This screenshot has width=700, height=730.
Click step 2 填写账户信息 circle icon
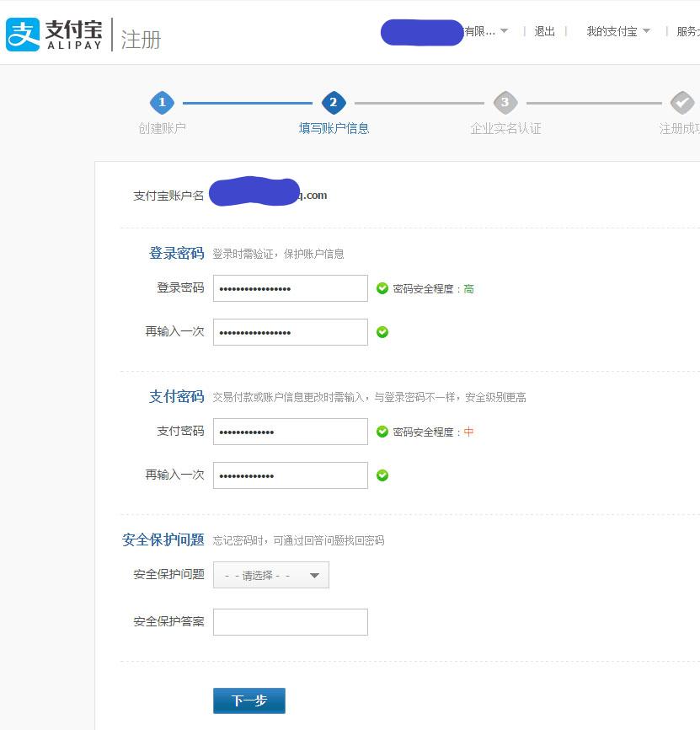pyautogui.click(x=334, y=101)
